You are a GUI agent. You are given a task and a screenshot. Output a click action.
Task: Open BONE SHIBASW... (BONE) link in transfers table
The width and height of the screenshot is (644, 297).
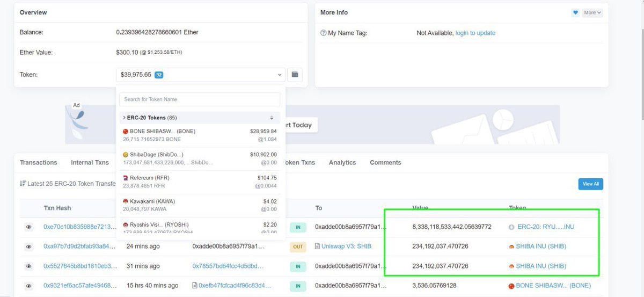[553, 285]
